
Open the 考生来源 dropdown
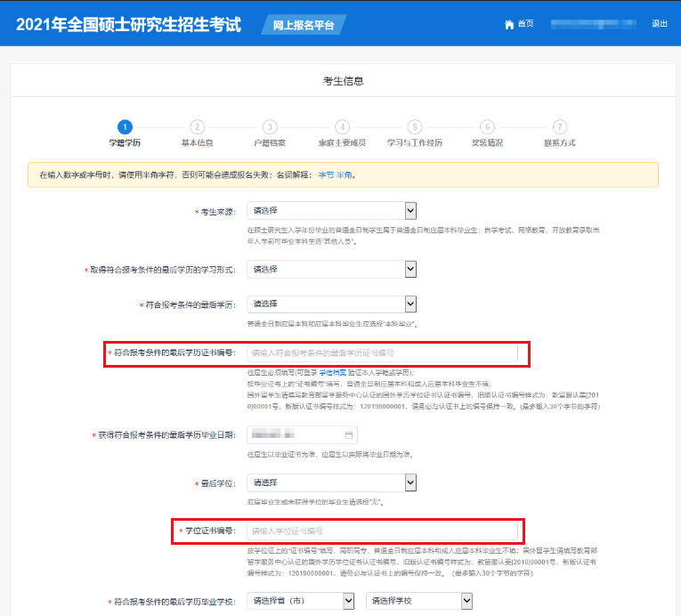(x=332, y=211)
